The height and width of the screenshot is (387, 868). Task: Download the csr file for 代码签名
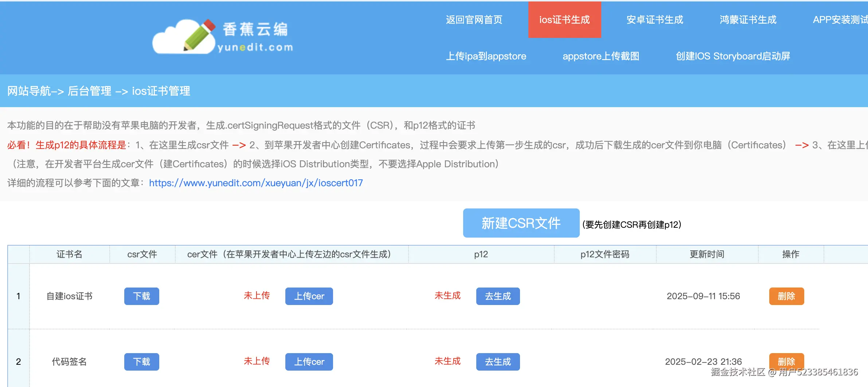tap(141, 361)
